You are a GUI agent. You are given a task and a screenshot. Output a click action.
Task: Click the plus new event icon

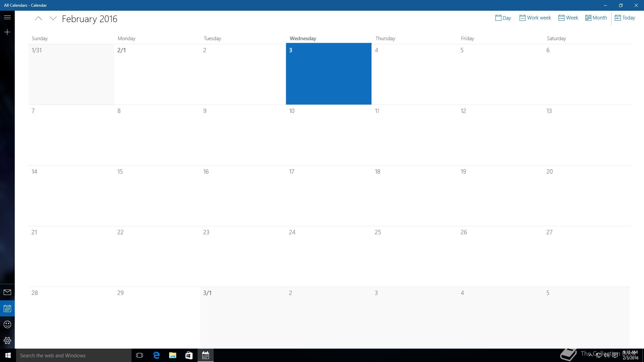(7, 32)
